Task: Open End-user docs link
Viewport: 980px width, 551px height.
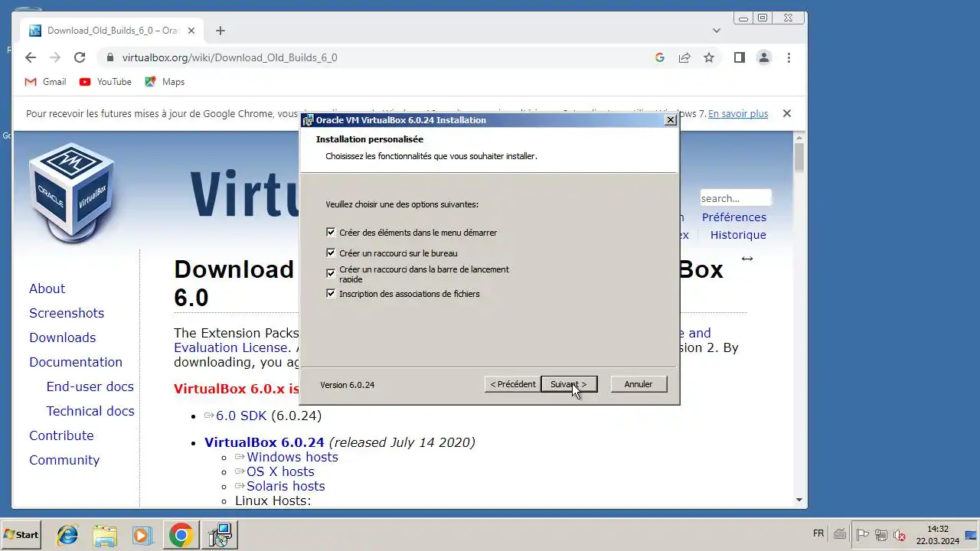Action: 90,386
